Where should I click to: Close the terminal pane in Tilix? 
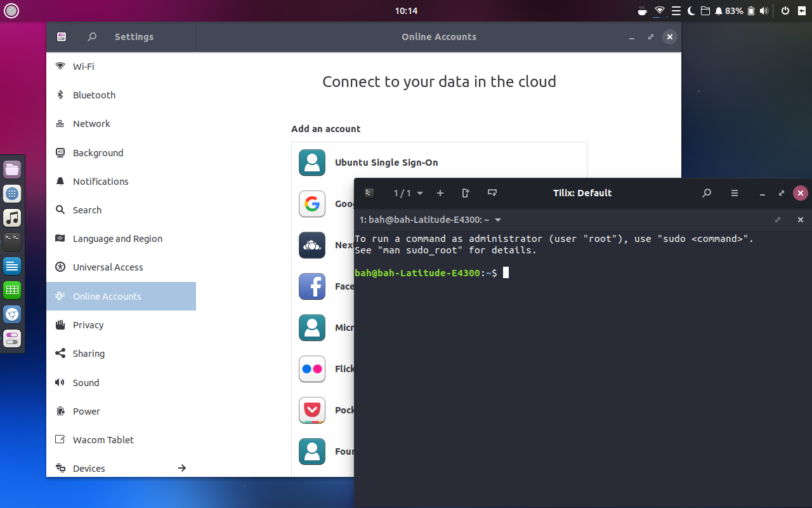(x=801, y=220)
